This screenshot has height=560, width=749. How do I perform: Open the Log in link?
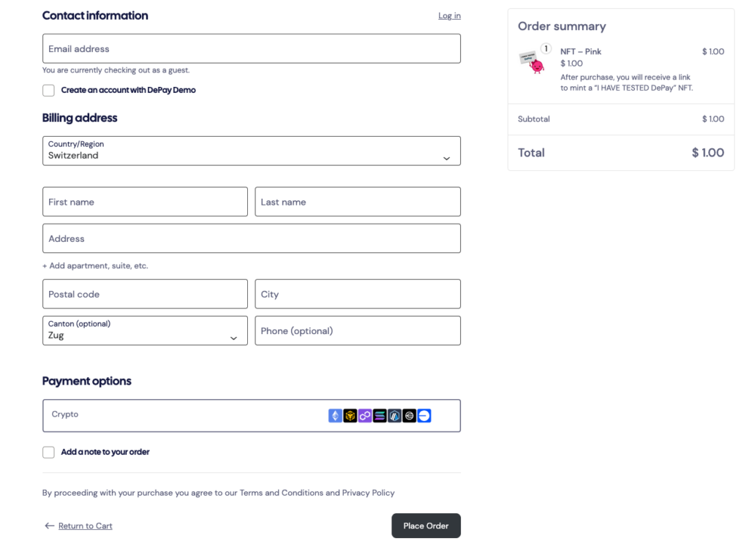tap(449, 16)
